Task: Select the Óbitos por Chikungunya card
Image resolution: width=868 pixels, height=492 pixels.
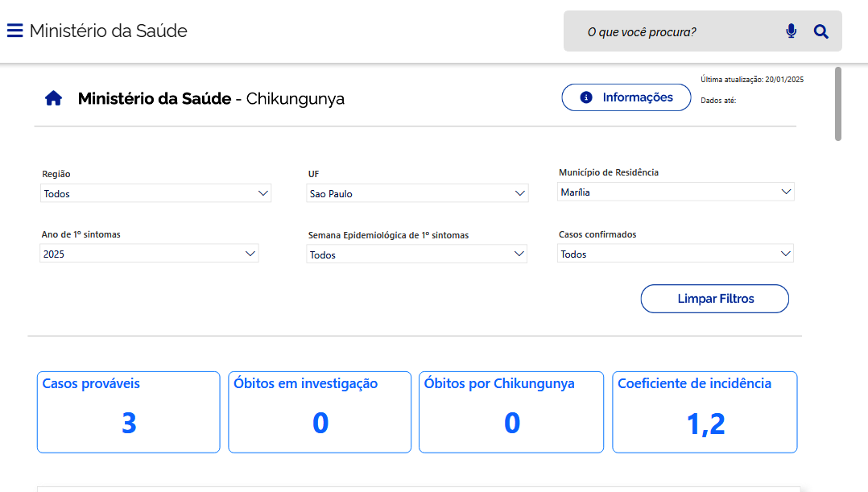Action: coord(511,412)
